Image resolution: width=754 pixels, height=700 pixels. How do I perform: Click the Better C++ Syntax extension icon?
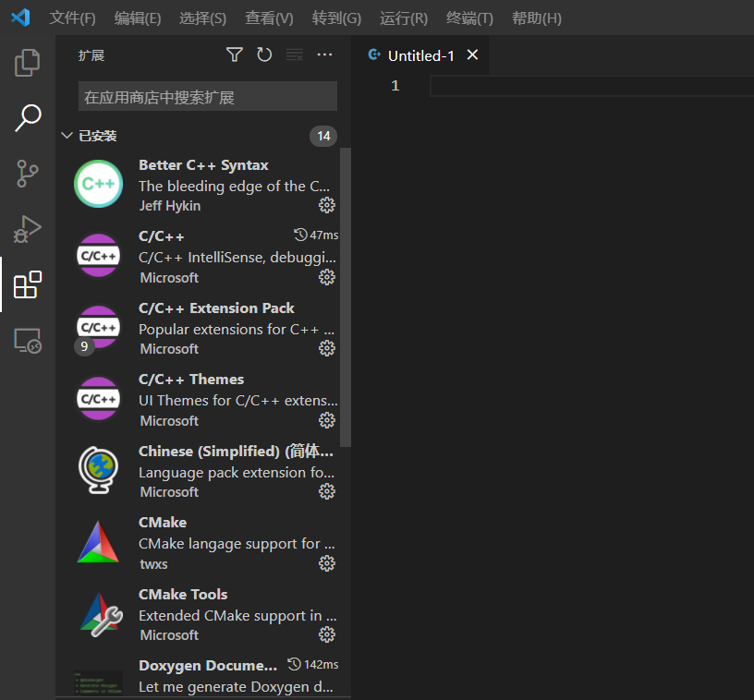tap(99, 184)
